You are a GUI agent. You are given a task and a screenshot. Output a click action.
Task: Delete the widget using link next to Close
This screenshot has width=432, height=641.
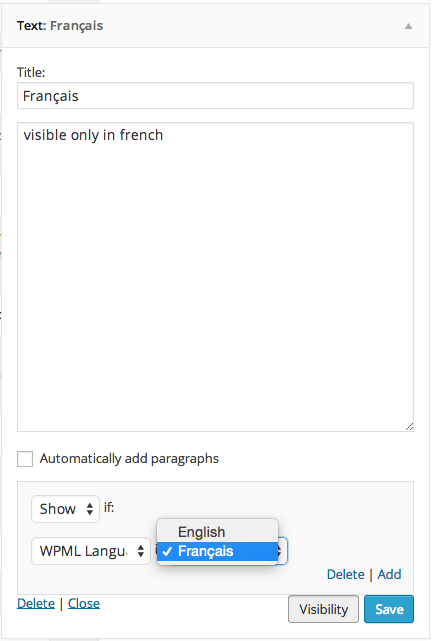pos(36,603)
